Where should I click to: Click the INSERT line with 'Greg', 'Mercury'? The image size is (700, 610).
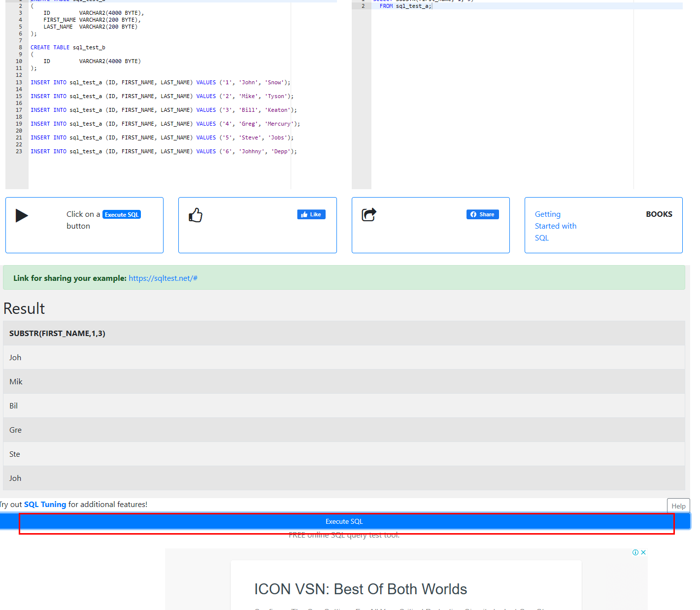[x=165, y=124]
